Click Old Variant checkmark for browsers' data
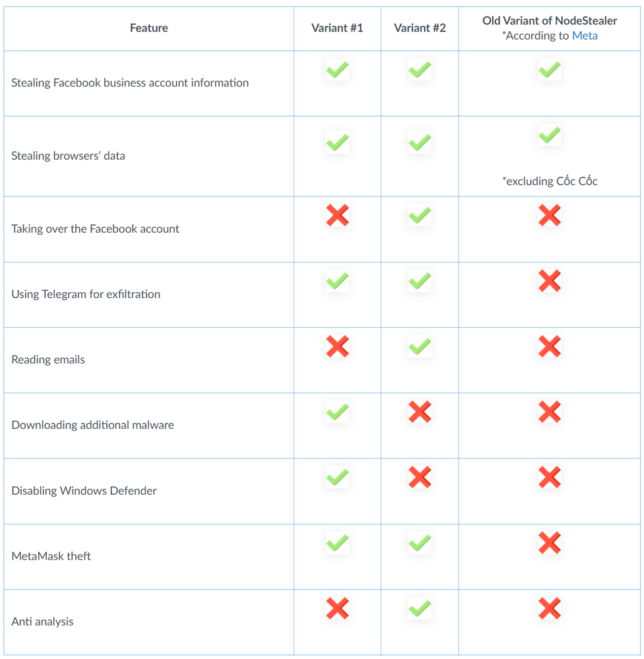Screen dimensions: 644x659 coord(550,136)
